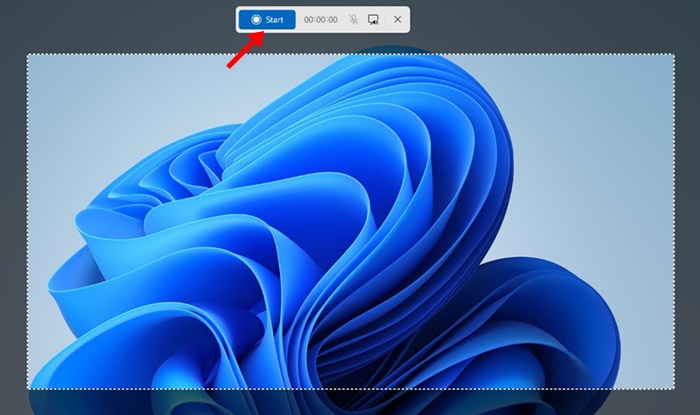Click the record circle icon inside Start

pyautogui.click(x=256, y=19)
